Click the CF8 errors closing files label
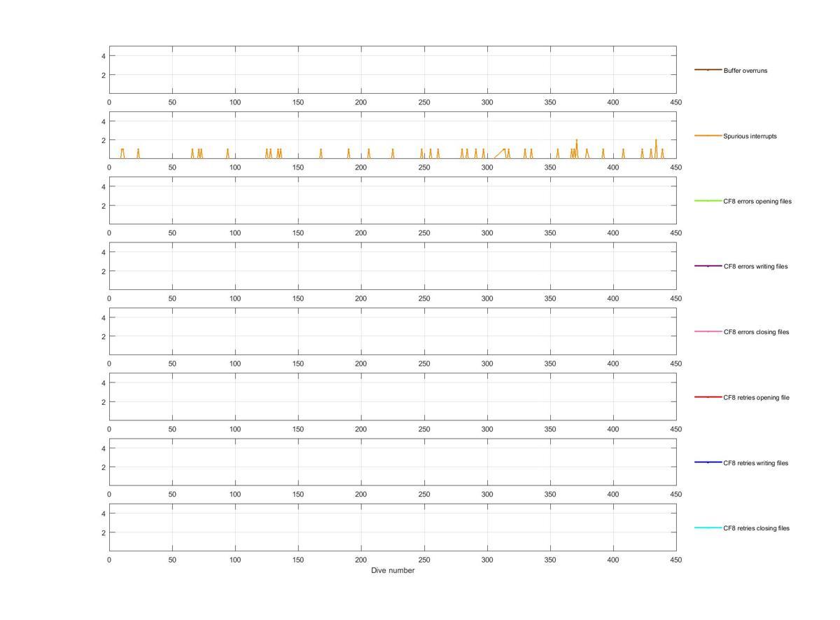 [756, 332]
